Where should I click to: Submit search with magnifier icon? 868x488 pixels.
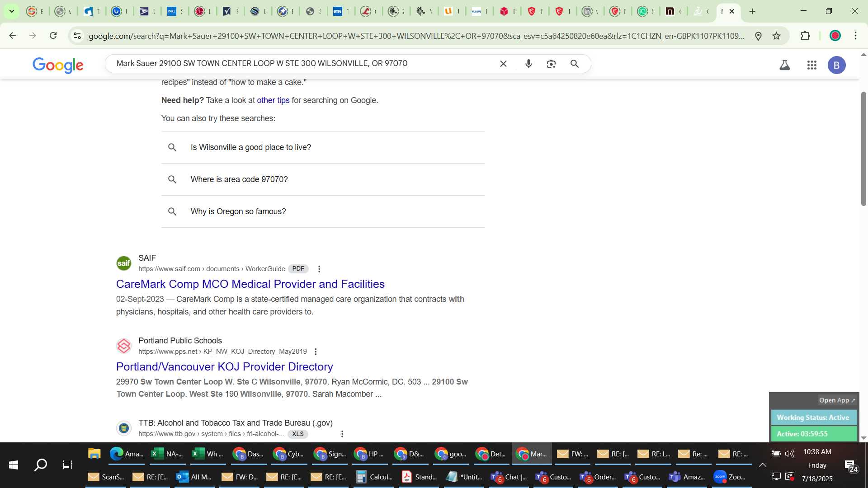coord(575,64)
